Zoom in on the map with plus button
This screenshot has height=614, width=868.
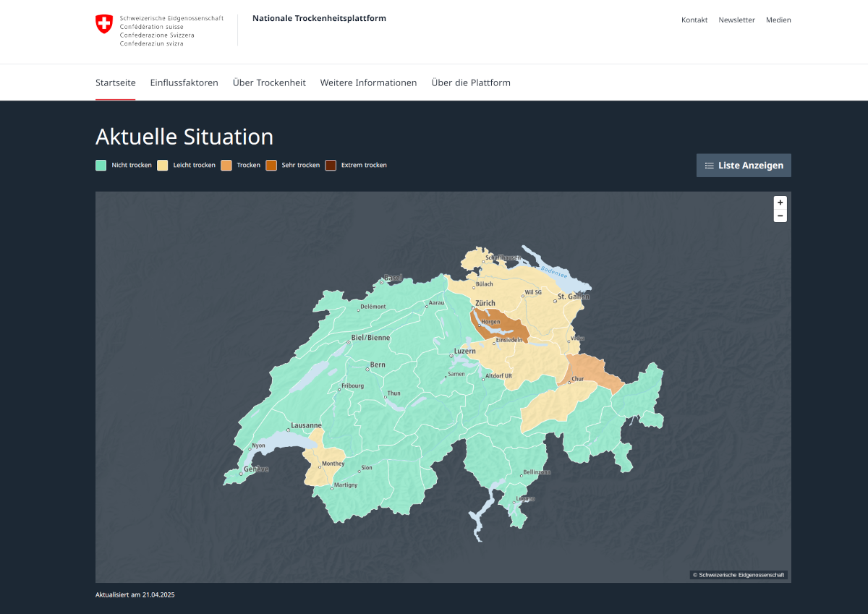click(x=780, y=202)
